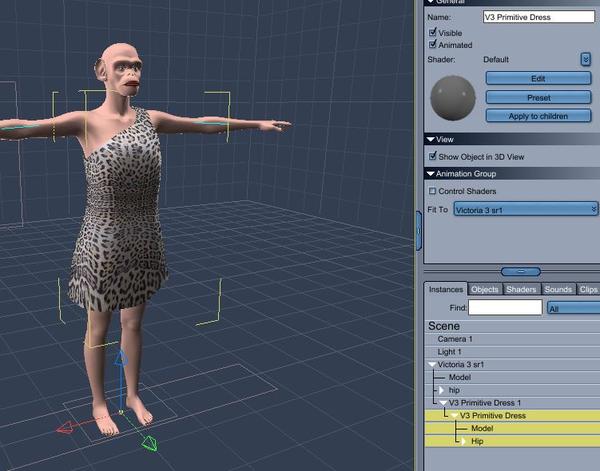Uncheck Show Object in 3D View
Screen dimensions: 600x471
click(433, 156)
